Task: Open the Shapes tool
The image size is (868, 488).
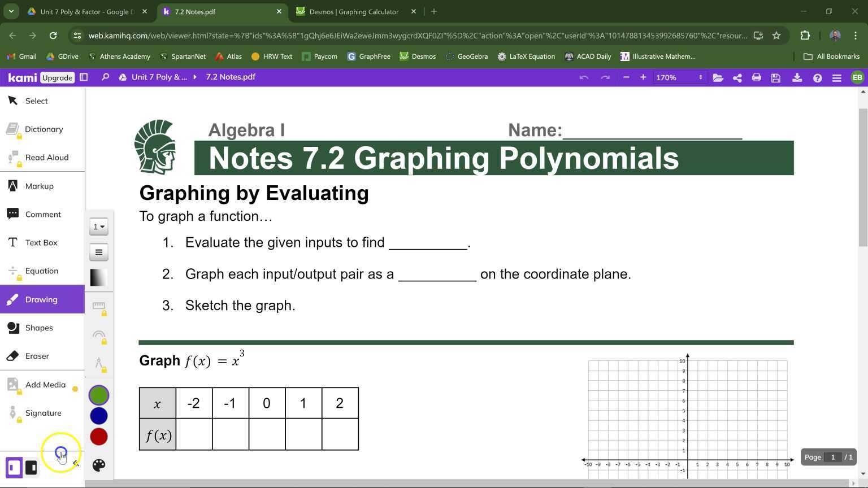Action: 39,328
